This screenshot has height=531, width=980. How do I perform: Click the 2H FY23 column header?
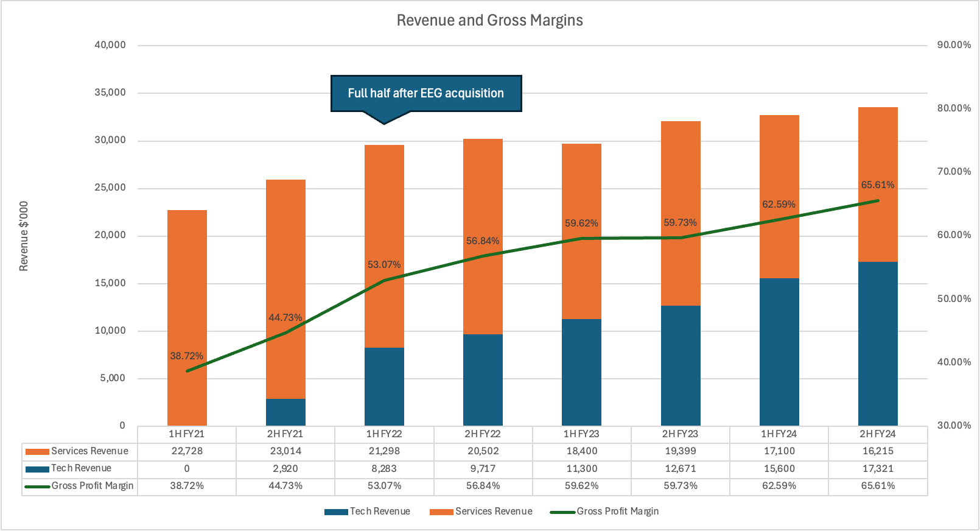point(680,434)
